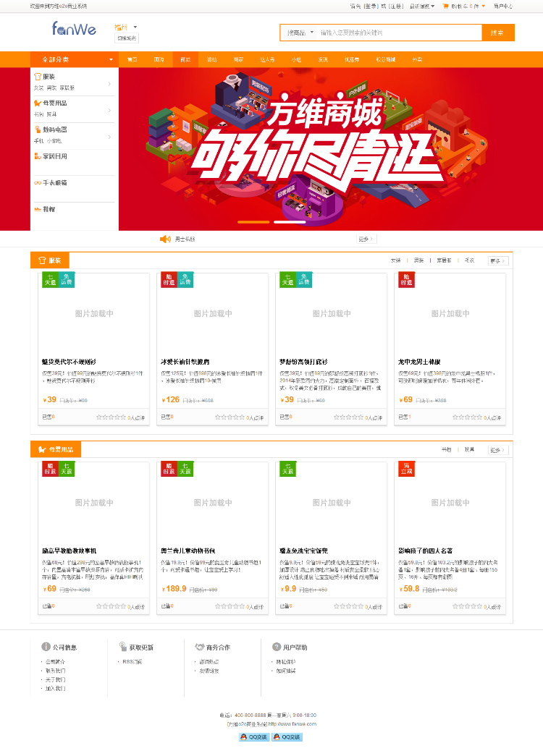
Task: Click the 数码电器 icon in sidebar
Action: [38, 129]
